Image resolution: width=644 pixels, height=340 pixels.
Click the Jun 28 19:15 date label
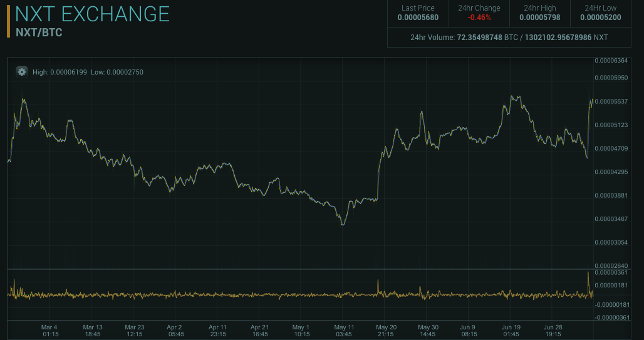(x=553, y=331)
